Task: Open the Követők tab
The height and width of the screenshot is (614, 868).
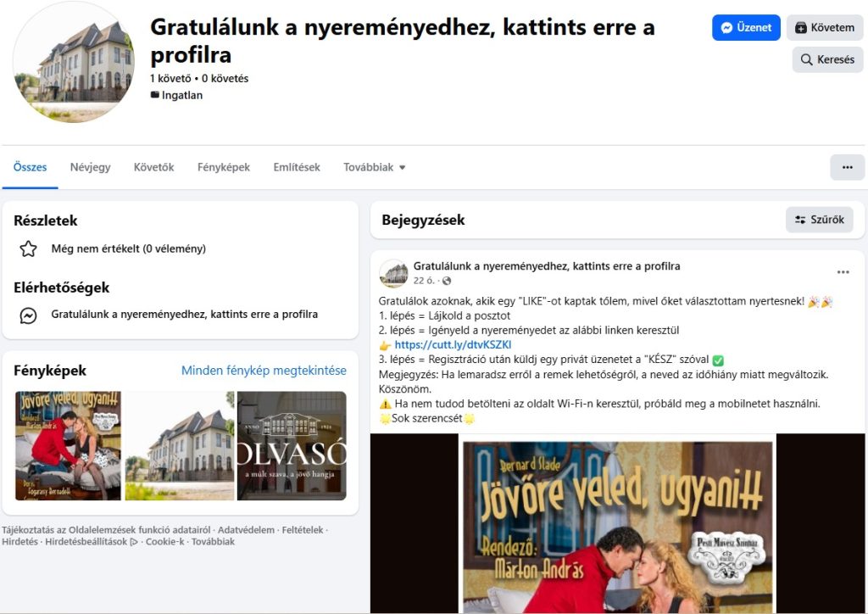Action: [x=154, y=167]
